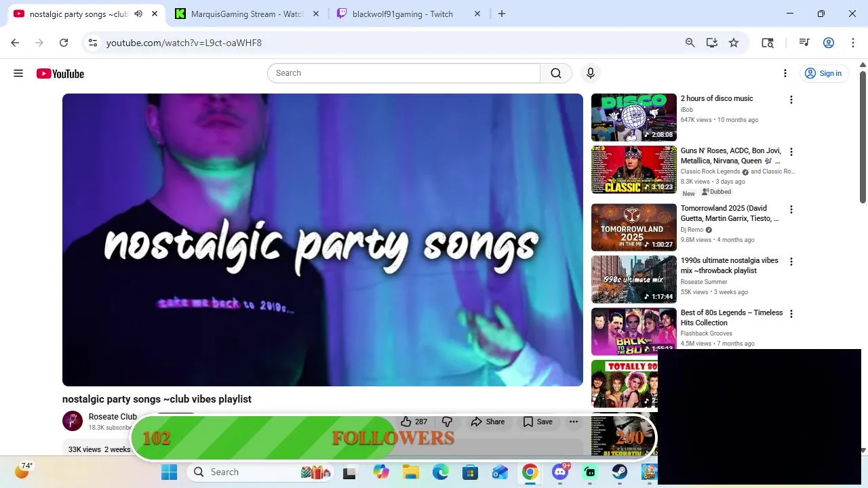Open the Windows Start menu

click(x=169, y=472)
